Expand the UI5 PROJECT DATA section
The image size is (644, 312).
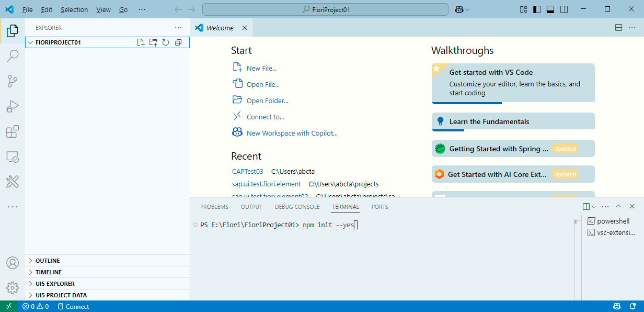point(107,295)
